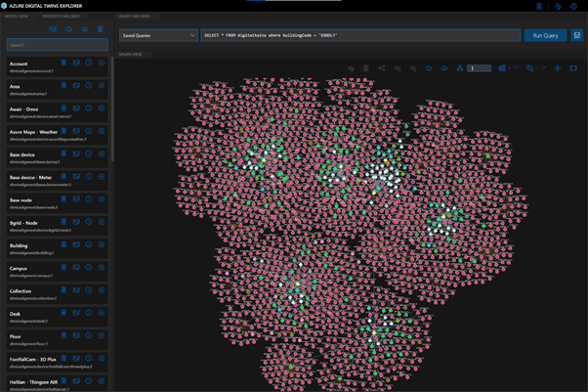Click the expansion level tree icon in graph toolbar
The width and height of the screenshot is (588, 392).
pos(460,68)
